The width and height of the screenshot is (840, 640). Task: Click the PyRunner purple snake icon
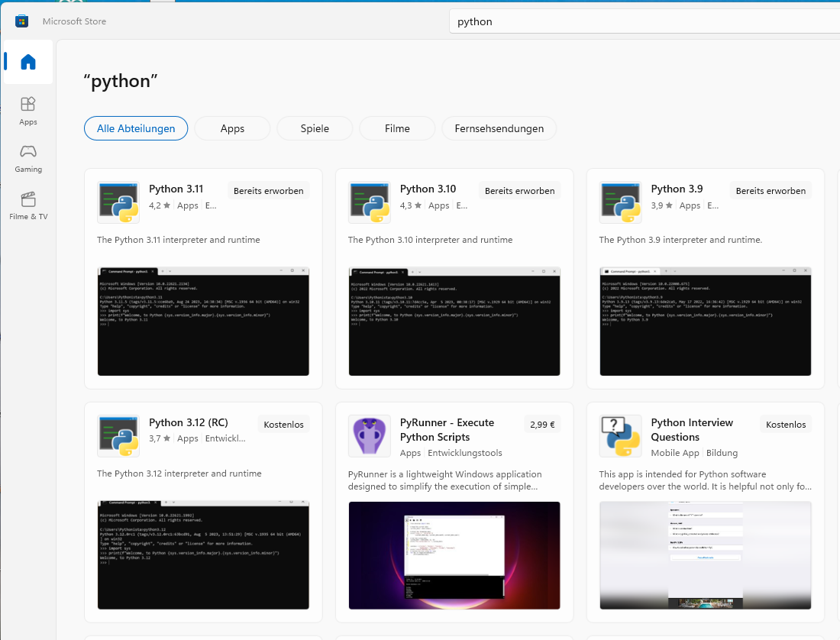tap(370, 436)
